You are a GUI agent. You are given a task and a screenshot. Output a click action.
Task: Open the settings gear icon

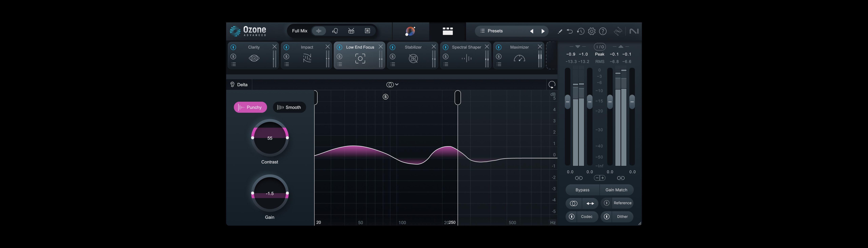click(592, 31)
